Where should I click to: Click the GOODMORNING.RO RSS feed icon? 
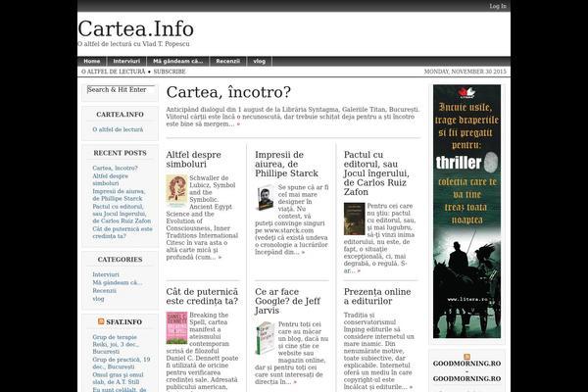pyautogui.click(x=466, y=357)
